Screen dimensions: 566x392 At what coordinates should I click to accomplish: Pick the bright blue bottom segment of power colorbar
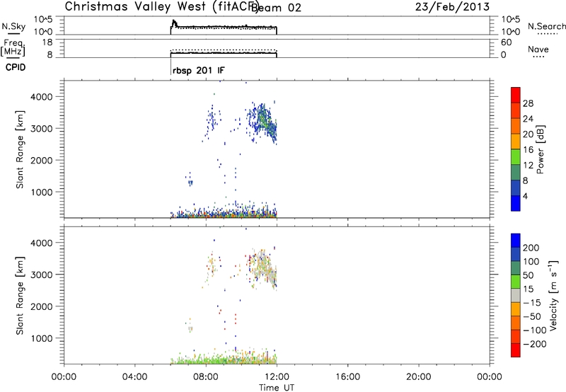(516, 203)
